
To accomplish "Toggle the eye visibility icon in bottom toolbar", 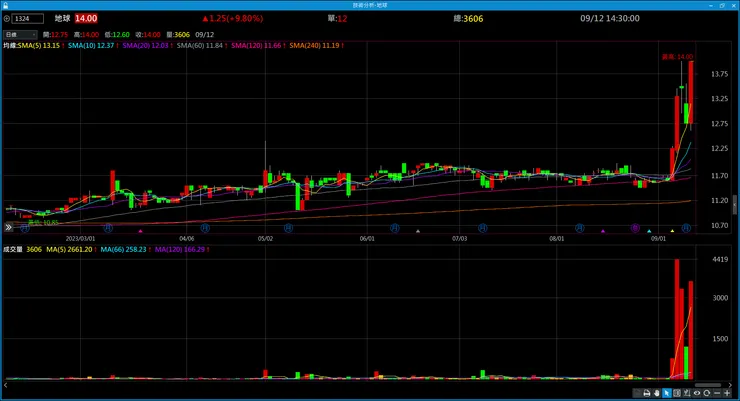I will coord(697,393).
